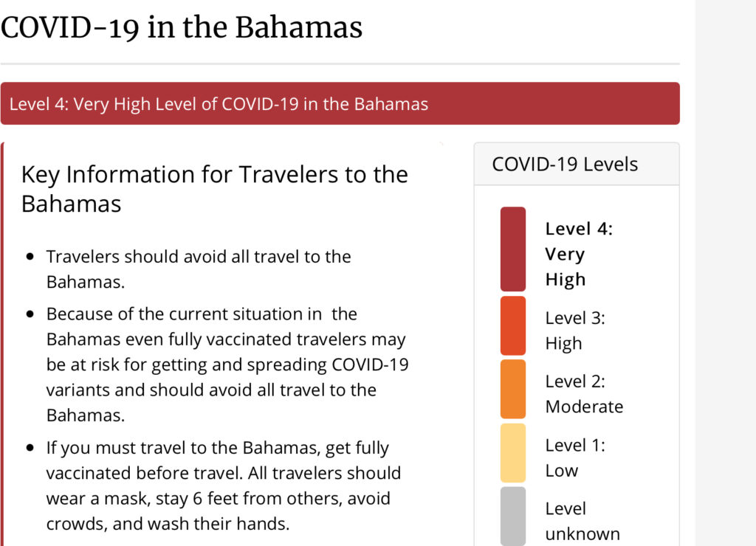Click the yellow Level 1 color swatch
756x546 pixels.
coord(513,453)
